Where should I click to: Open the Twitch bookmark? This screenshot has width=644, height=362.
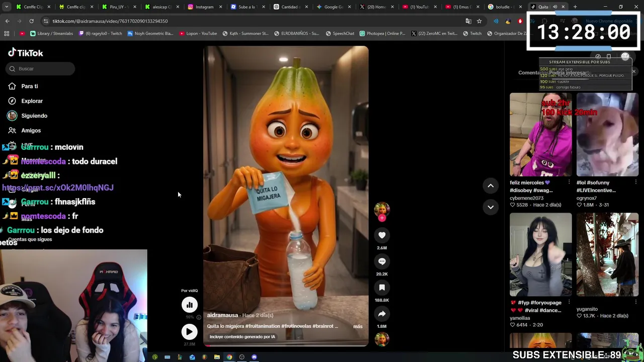472,34
